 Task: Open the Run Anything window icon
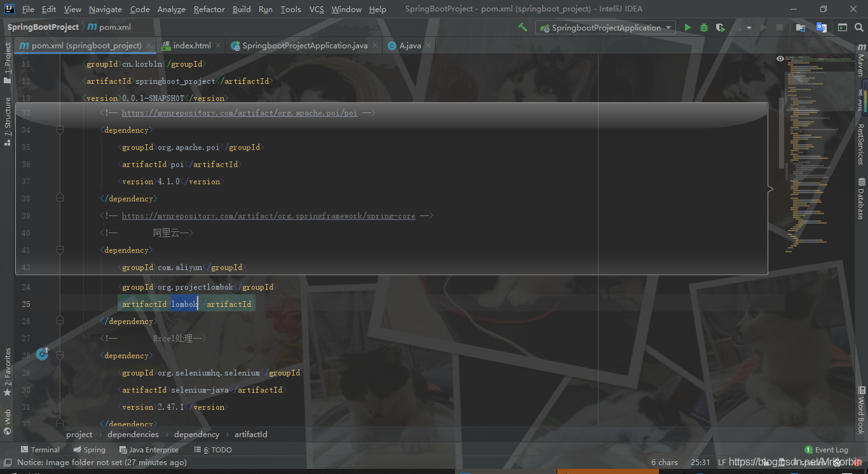843,27
